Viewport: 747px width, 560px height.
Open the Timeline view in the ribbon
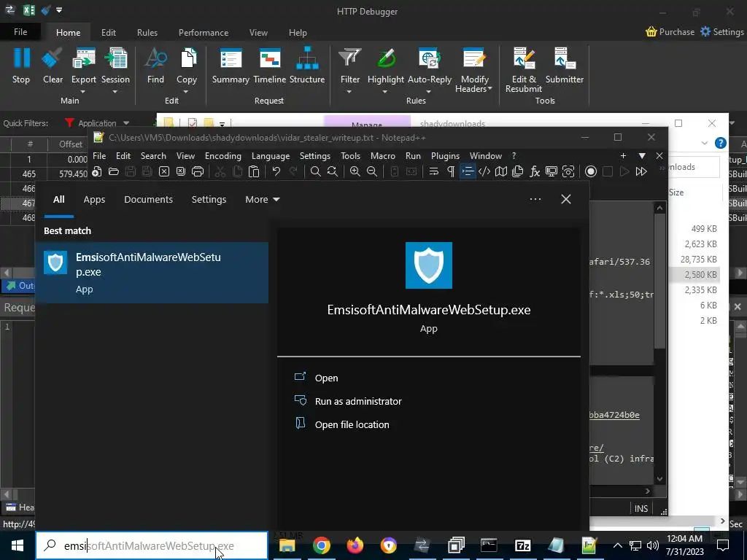(x=270, y=58)
